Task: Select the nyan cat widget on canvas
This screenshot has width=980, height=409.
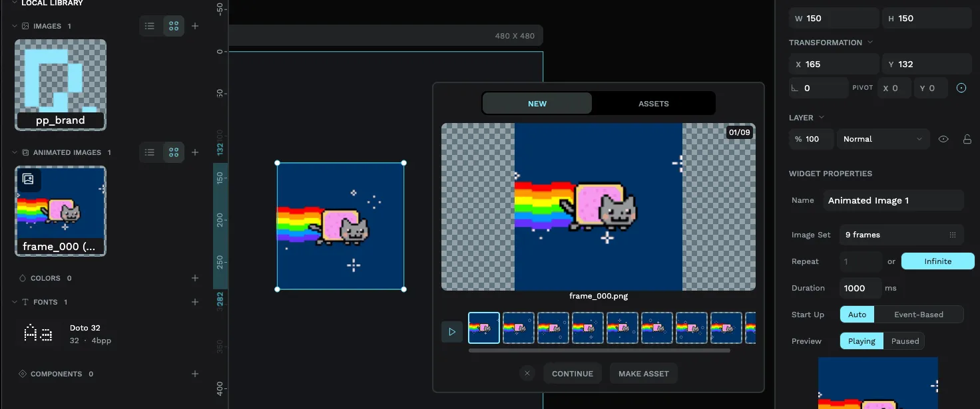Action: click(x=340, y=226)
